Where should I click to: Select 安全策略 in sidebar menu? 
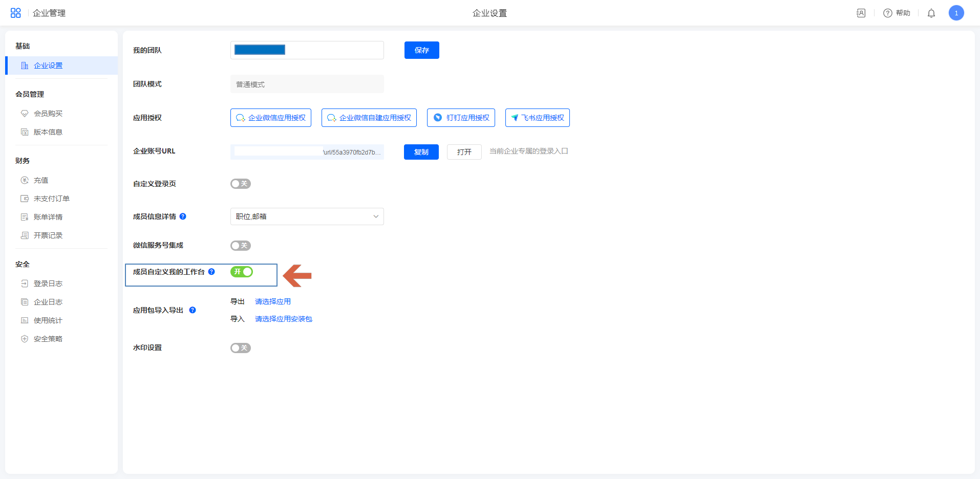[48, 339]
